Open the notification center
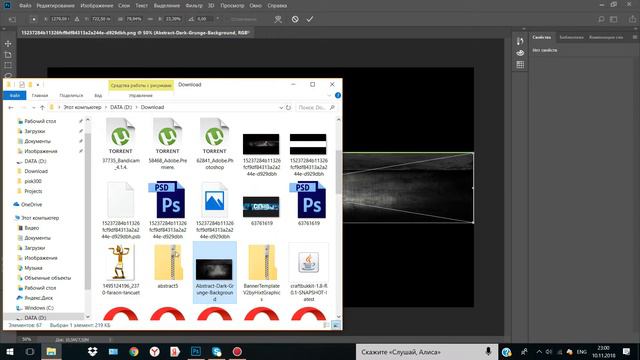 [627, 351]
